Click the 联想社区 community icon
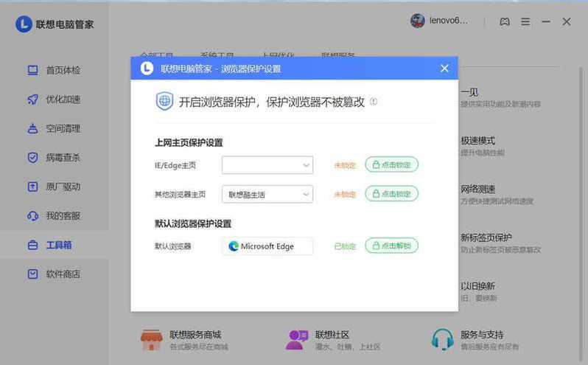Viewport: 588px width, 365px height. click(296, 340)
